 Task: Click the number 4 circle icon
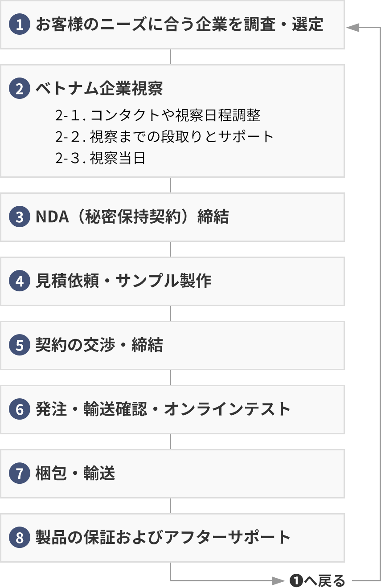[19, 281]
